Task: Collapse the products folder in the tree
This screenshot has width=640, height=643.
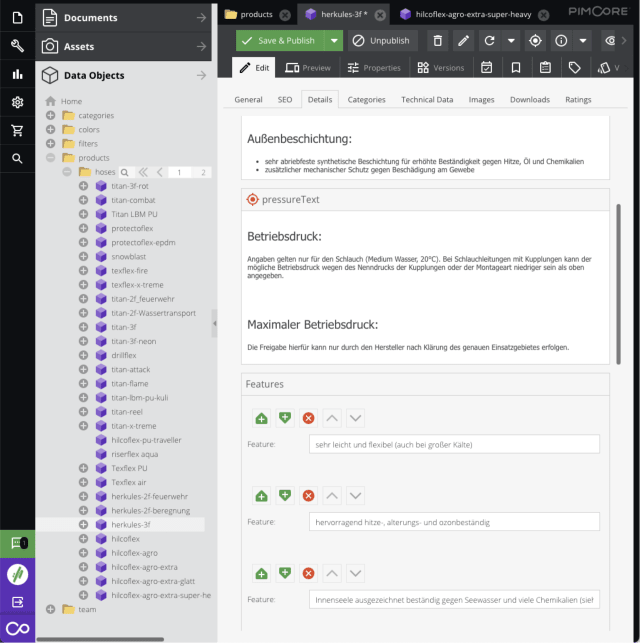Action: pyautogui.click(x=51, y=158)
